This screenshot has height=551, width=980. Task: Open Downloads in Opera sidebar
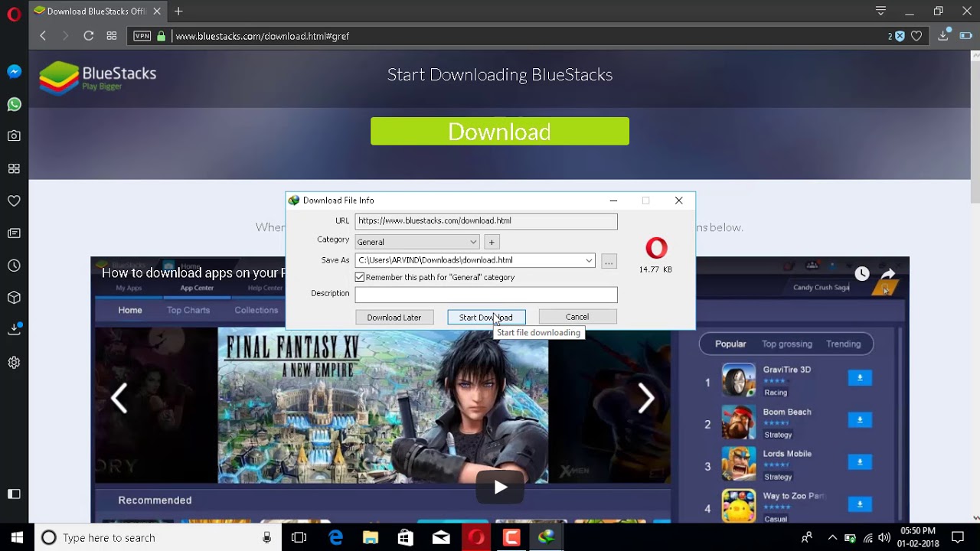[14, 330]
